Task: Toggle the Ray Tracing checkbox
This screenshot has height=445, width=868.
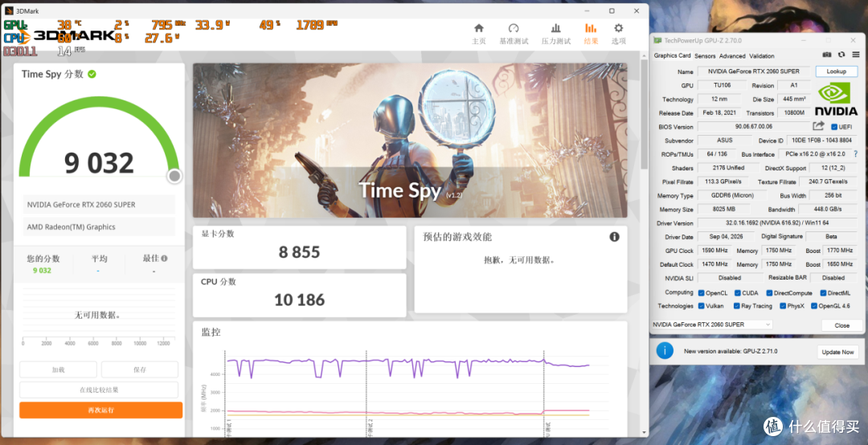Action: click(x=737, y=305)
